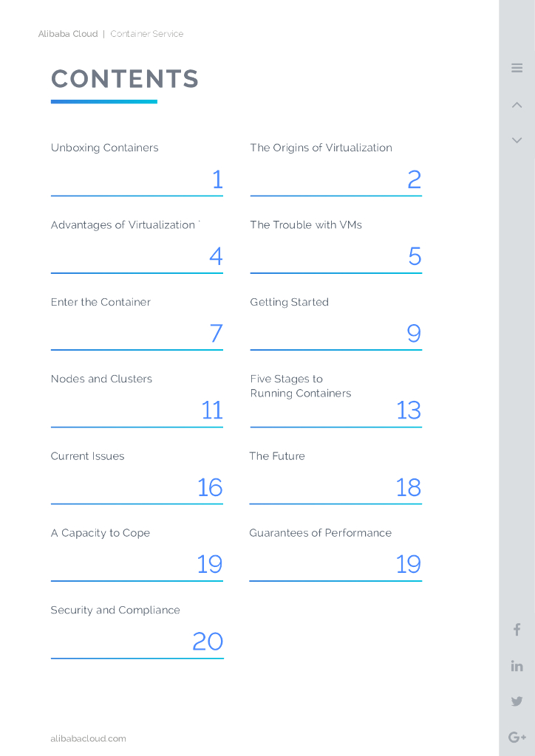Open the alibabacloud.com footer link

click(88, 738)
